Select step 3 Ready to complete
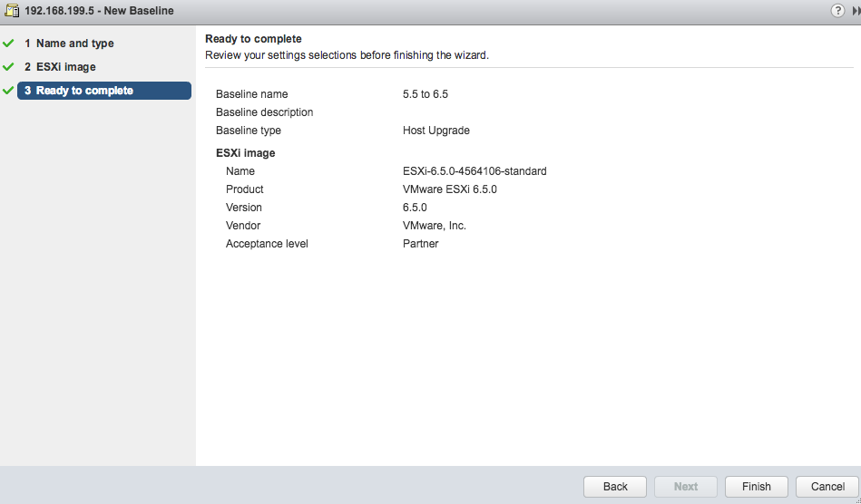This screenshot has height=504, width=861. 104,91
